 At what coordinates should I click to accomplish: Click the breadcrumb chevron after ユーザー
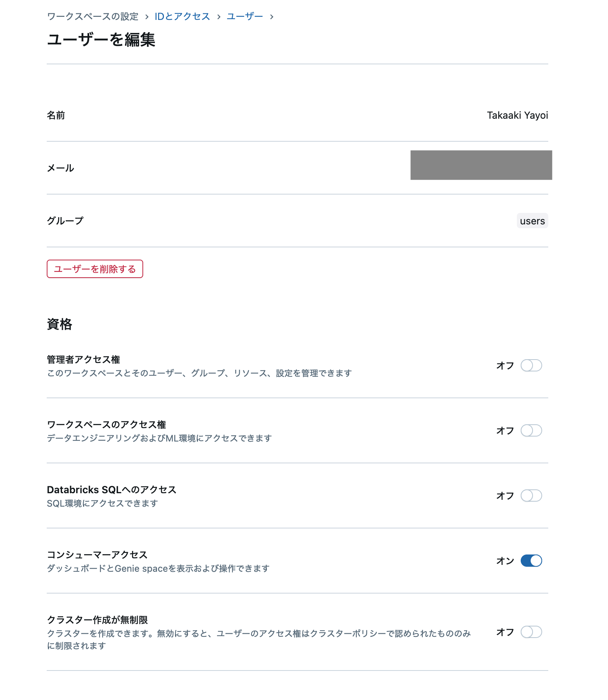pos(272,16)
